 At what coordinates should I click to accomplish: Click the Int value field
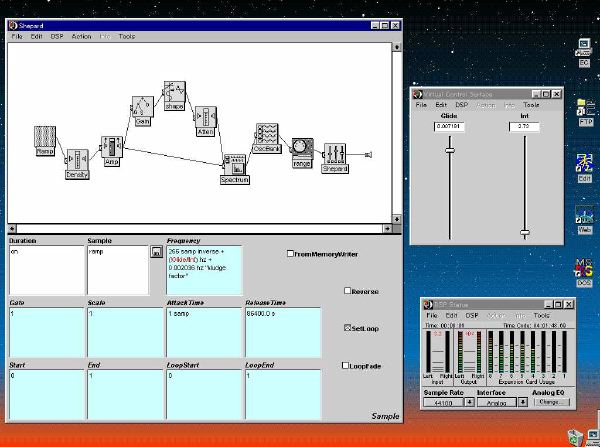pyautogui.click(x=524, y=126)
